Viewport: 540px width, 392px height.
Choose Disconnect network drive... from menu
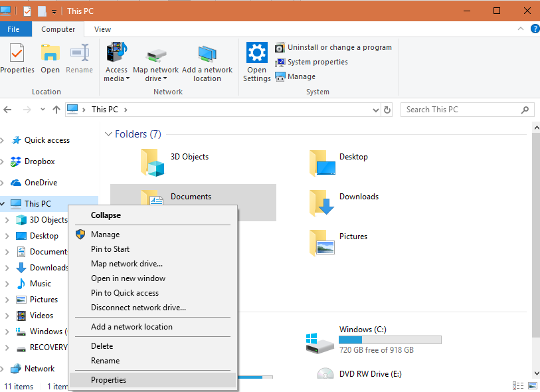[153, 308]
